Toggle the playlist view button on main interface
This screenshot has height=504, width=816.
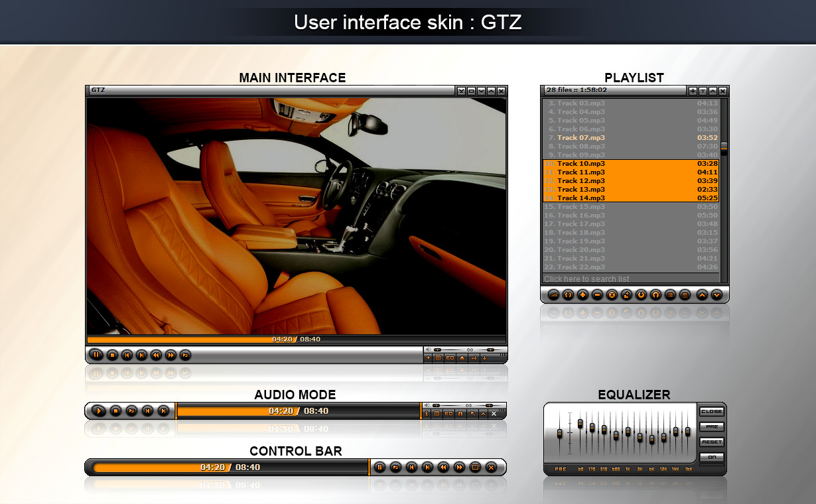pyautogui.click(x=438, y=357)
